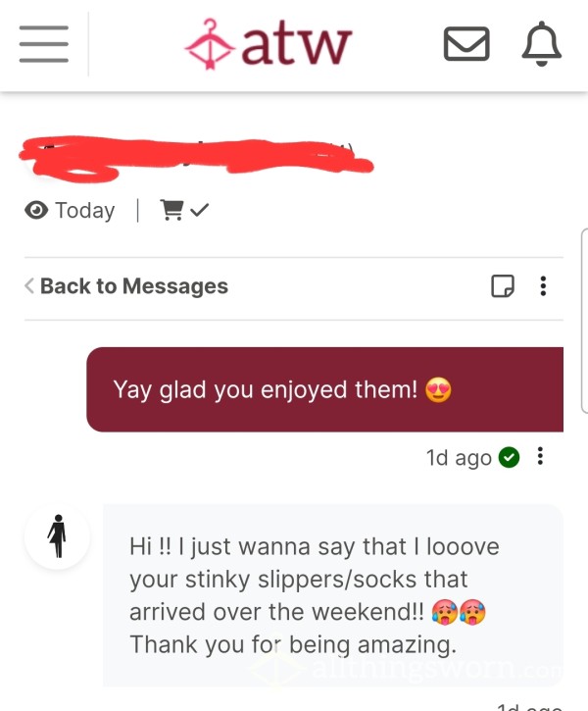588x711 pixels.
Task: Click the atw logo
Action: click(269, 44)
